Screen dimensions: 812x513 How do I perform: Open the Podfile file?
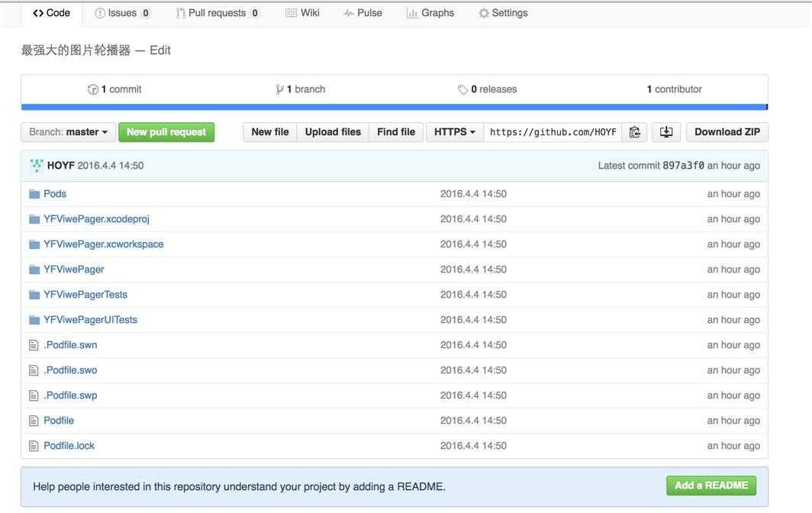tap(59, 420)
